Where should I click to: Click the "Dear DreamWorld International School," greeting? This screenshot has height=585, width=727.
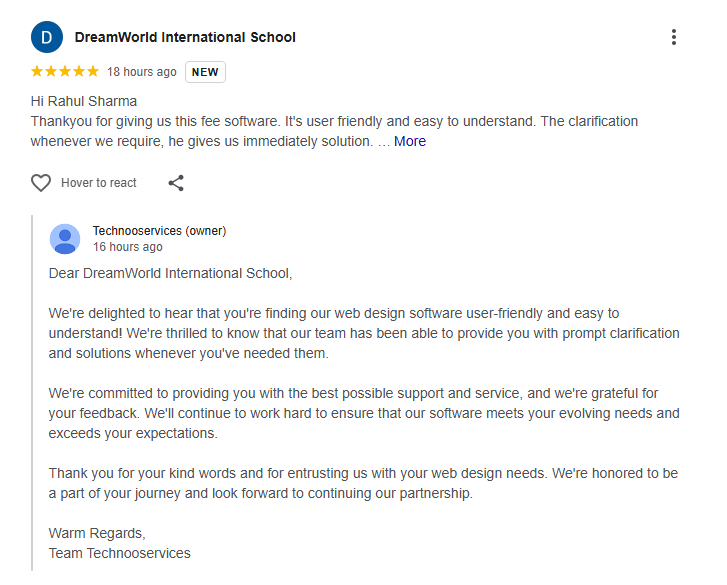pos(170,273)
